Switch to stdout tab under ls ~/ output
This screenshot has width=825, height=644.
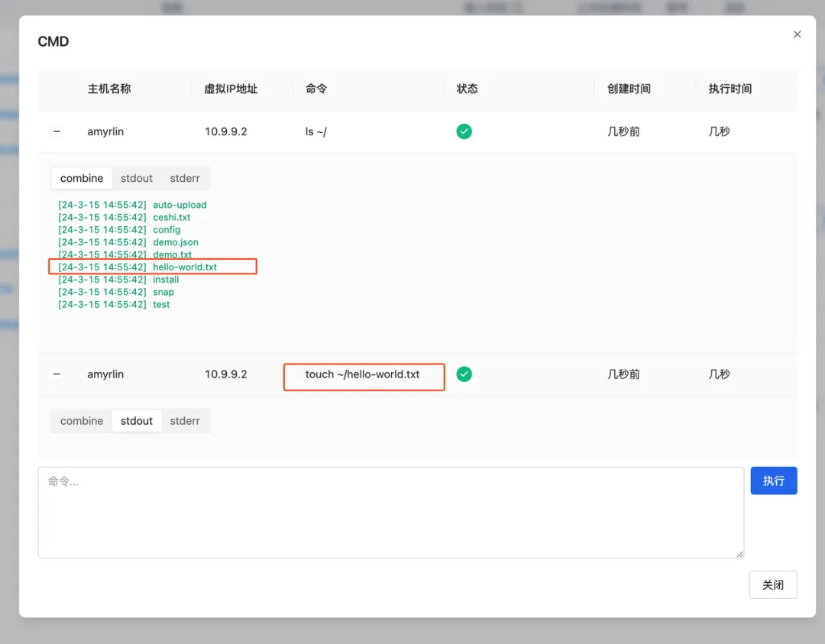coord(136,178)
